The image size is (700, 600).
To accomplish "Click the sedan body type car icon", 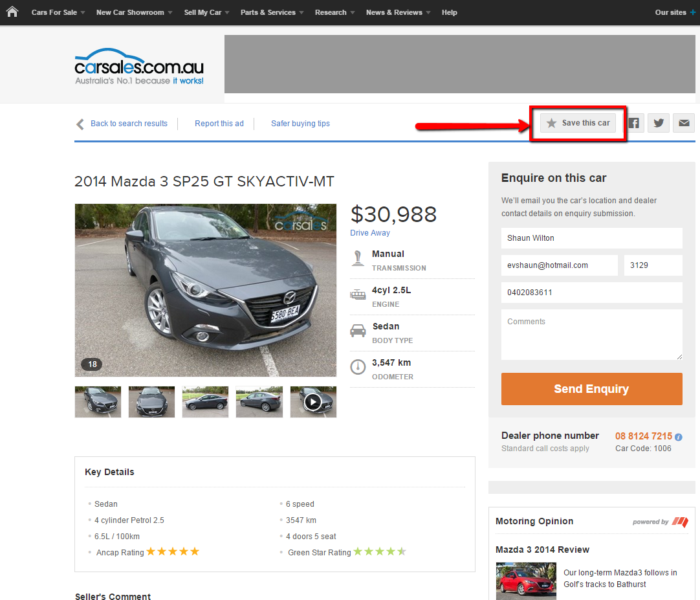I will (x=358, y=331).
